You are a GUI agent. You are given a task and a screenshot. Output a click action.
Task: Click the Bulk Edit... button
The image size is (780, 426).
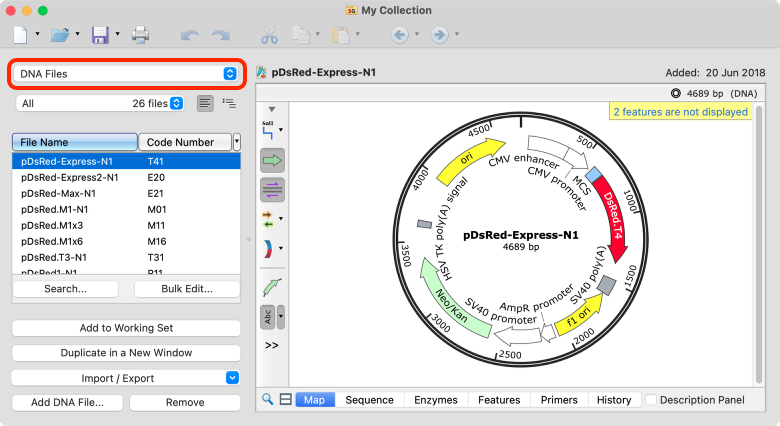coord(187,289)
